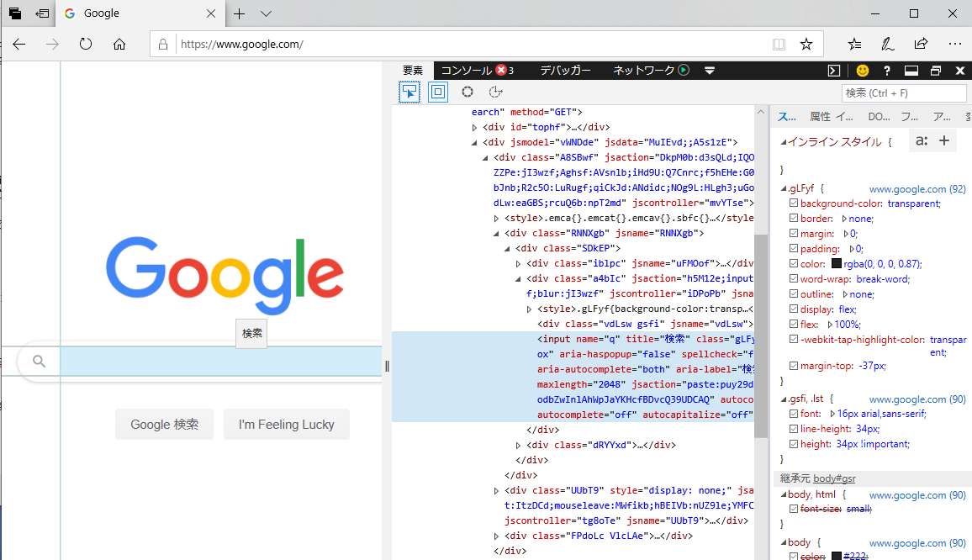Click the browser forward arrow

click(x=53, y=44)
